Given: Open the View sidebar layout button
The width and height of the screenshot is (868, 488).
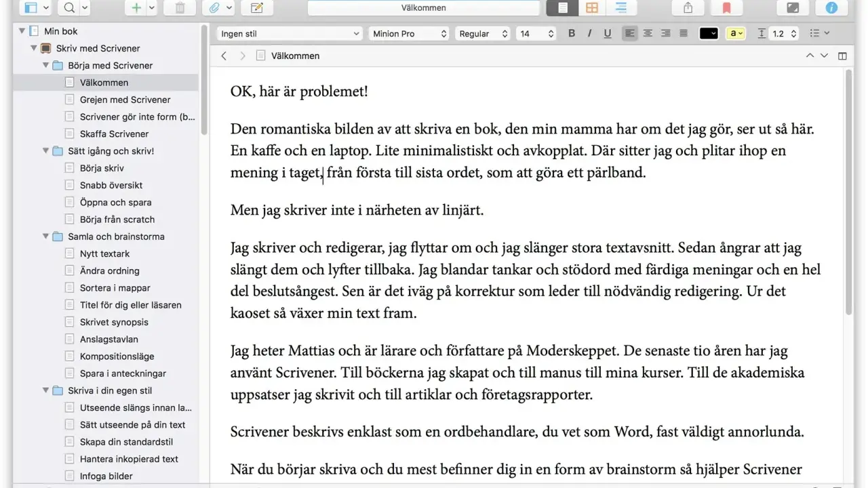Looking at the screenshot, I should pyautogui.click(x=31, y=7).
